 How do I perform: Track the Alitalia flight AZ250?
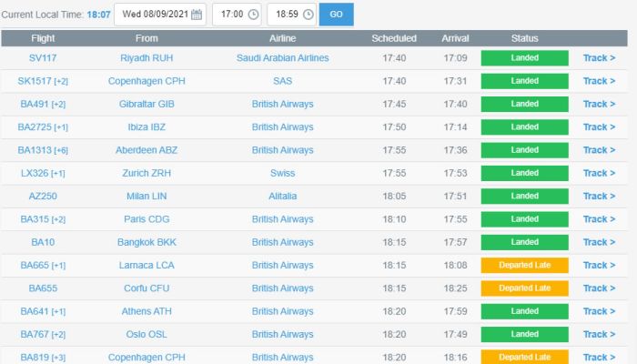coord(599,196)
